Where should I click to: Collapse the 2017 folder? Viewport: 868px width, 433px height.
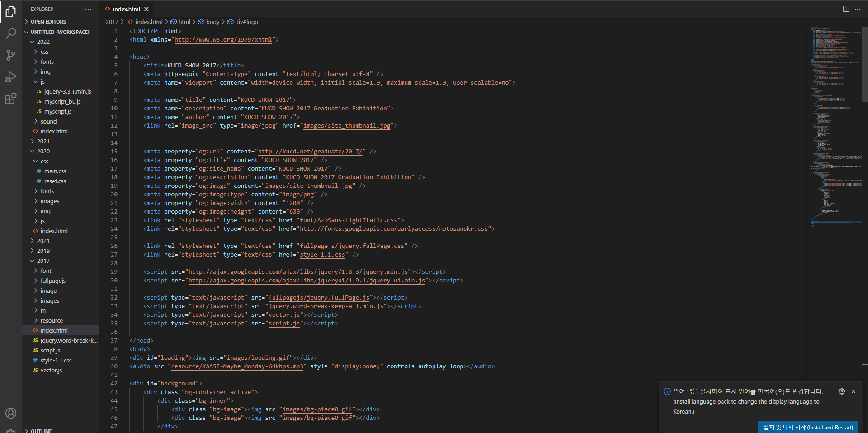60,261
